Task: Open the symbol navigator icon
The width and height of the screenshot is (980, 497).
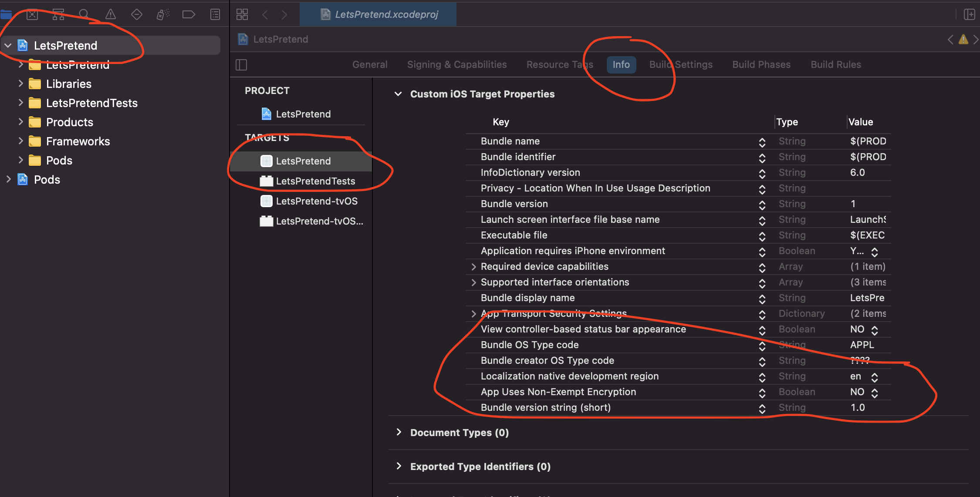Action: [x=58, y=14]
